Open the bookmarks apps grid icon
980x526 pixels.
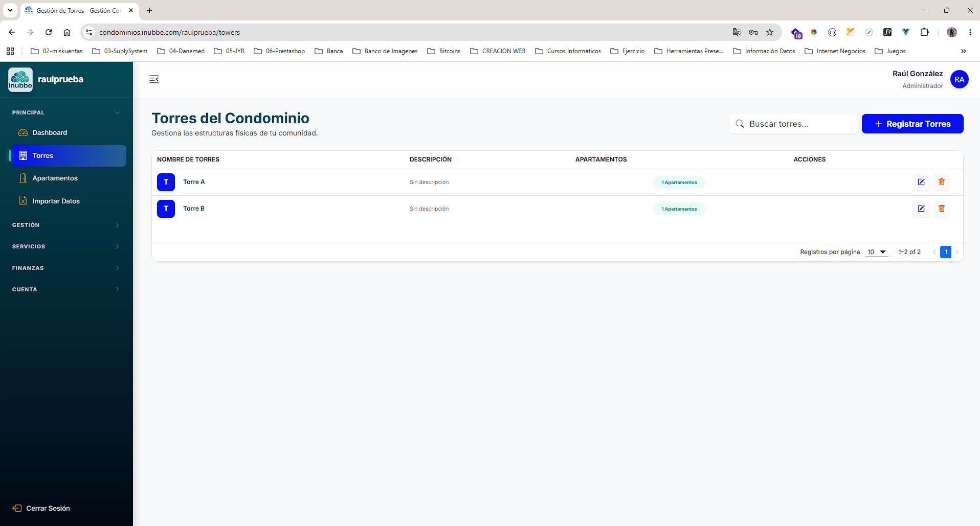point(10,51)
